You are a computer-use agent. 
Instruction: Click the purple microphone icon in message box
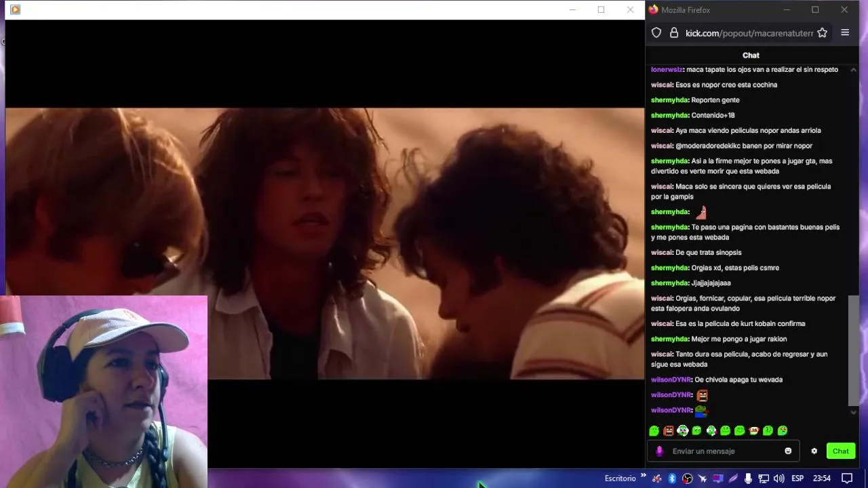coord(659,451)
